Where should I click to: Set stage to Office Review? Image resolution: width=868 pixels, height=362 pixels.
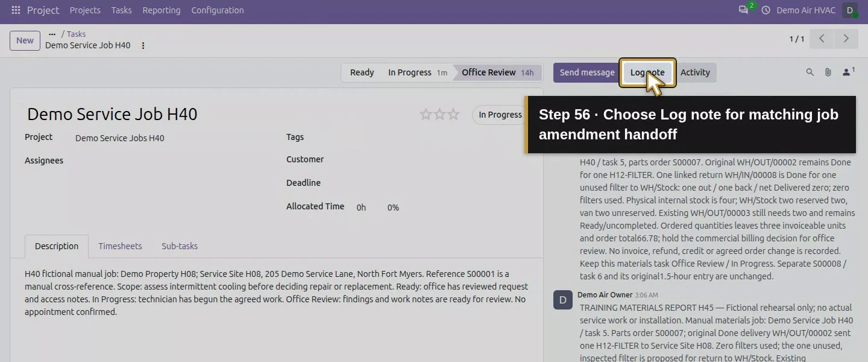497,72
